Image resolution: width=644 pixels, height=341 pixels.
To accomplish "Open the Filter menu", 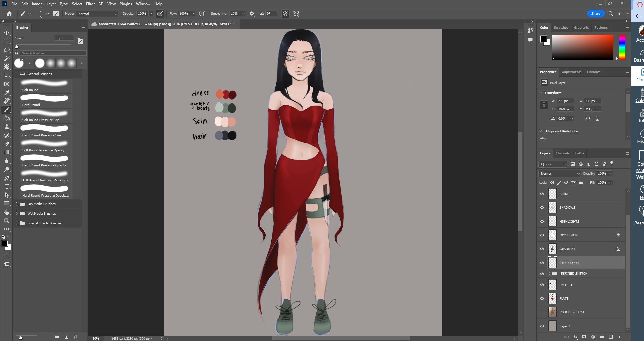I will coord(90,4).
